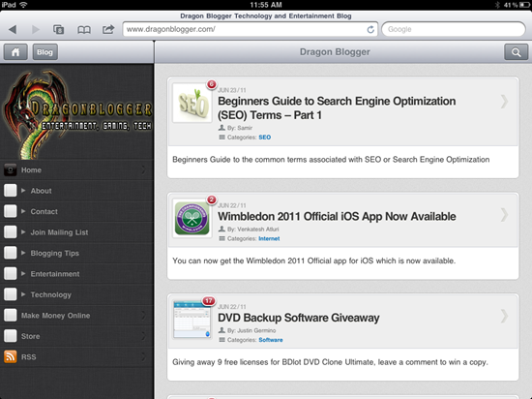Tap the battery indicator in status bar
This screenshot has width=532, height=399.
click(524, 5)
